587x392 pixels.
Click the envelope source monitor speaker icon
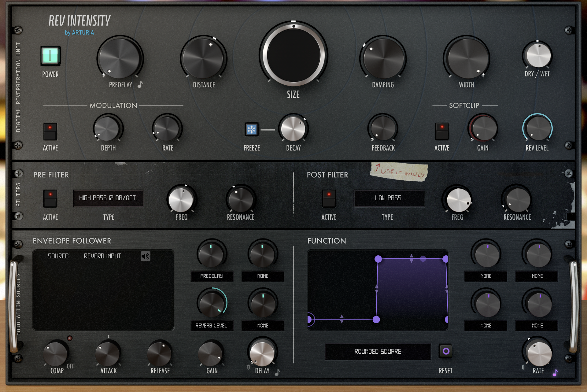(146, 256)
